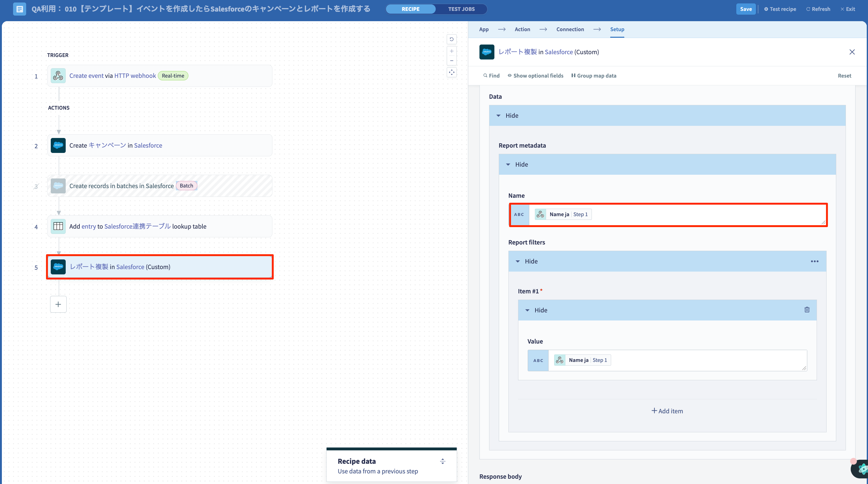Close the step setup panel
This screenshot has width=868, height=484.
coord(852,52)
